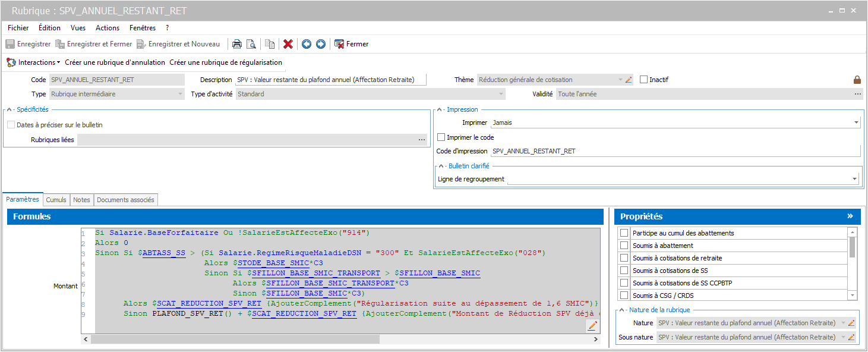Go to next record arrow
Viewport: 868px width, 352px height.
pyautogui.click(x=321, y=44)
